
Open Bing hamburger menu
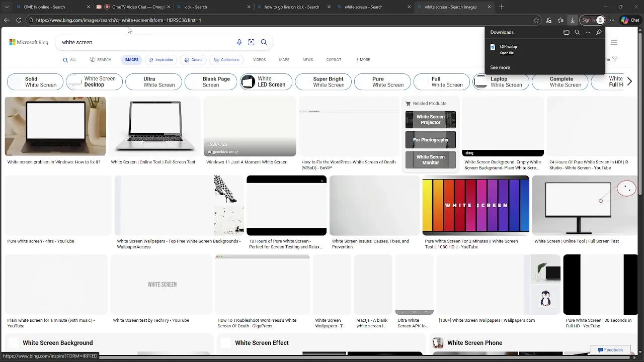tap(614, 42)
